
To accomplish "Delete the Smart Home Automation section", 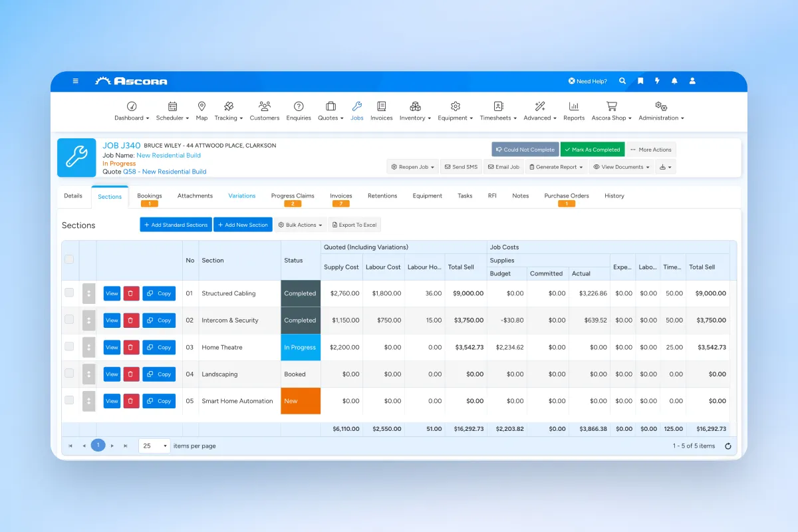I will click(x=130, y=401).
